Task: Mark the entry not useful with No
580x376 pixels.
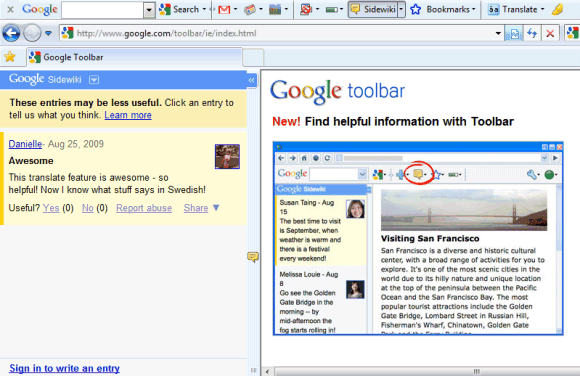Action: (x=88, y=208)
